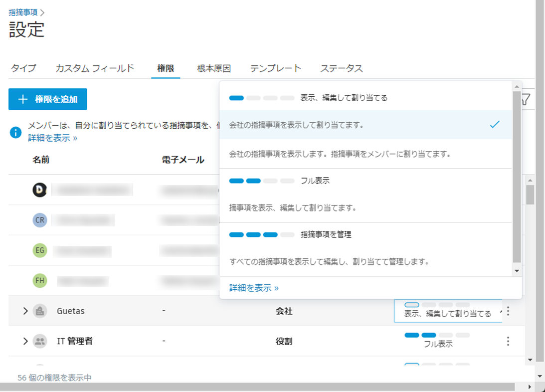Click the Guetas name cell

[x=71, y=311]
